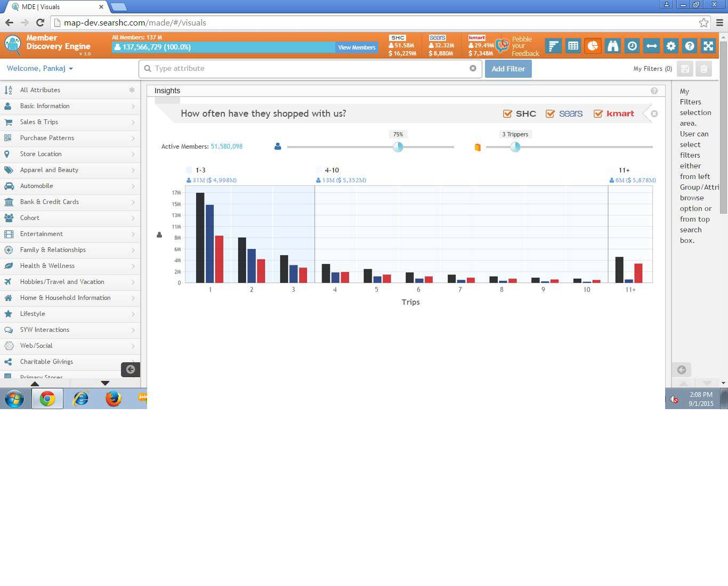728x586 pixels.
Task: Click the View Members button
Action: pos(357,47)
